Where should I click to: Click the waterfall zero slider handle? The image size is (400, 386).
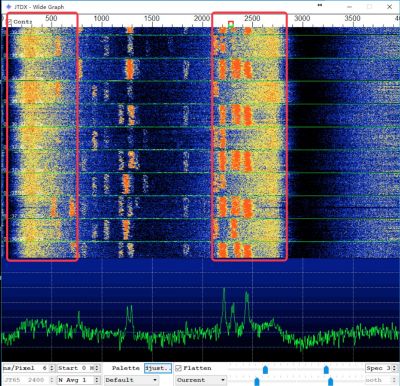326,369
